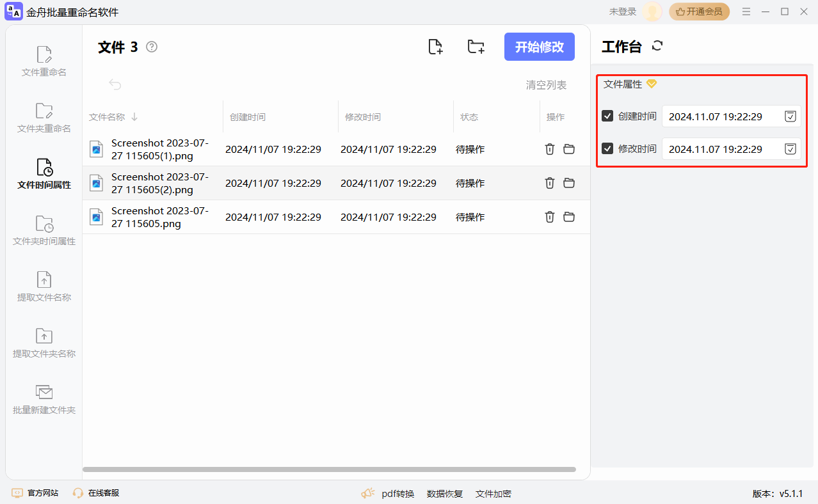Viewport: 818px width, 504px height.
Task: Click the thumbnail icon of 115605(2).png
Action: [x=96, y=183]
